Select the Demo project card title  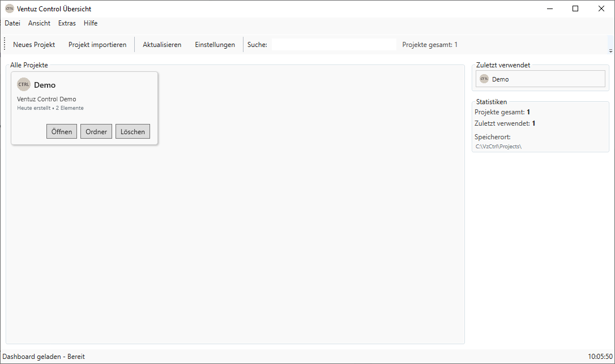(x=45, y=85)
